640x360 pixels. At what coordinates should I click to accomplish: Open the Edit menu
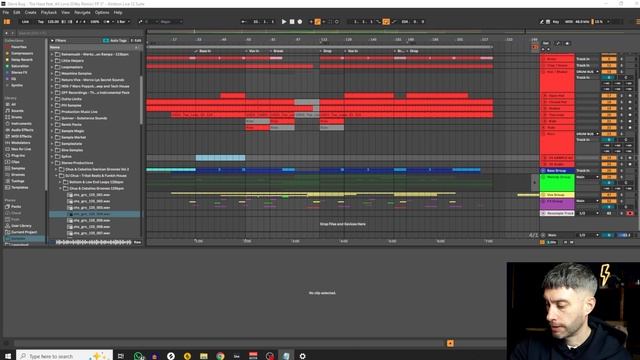[x=17, y=13]
